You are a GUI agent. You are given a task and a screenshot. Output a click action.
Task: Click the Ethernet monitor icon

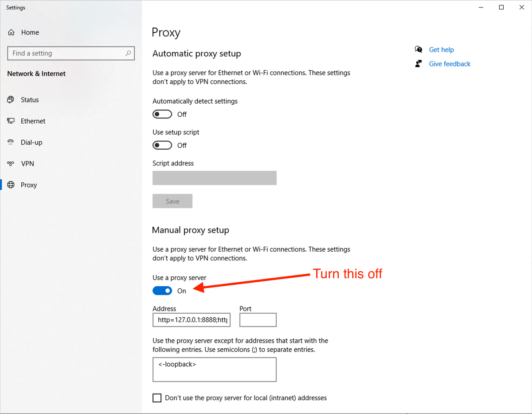tap(11, 121)
